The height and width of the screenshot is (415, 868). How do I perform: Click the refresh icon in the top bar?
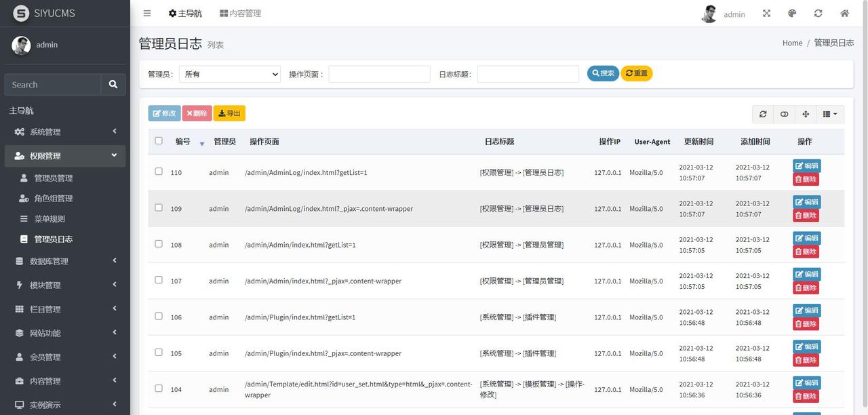coord(818,12)
